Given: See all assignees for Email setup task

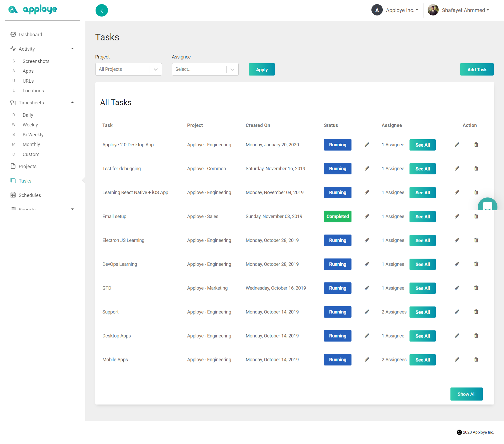Looking at the screenshot, I should tap(423, 217).
